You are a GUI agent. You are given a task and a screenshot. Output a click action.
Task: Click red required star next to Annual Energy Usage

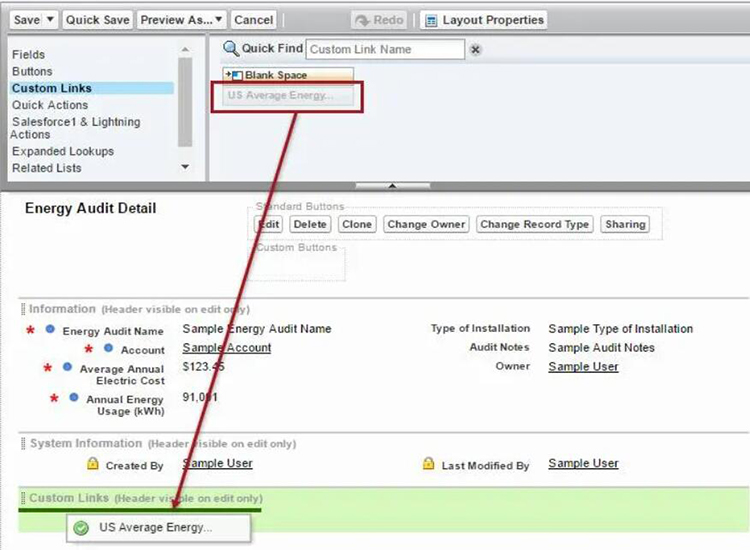coord(54,398)
